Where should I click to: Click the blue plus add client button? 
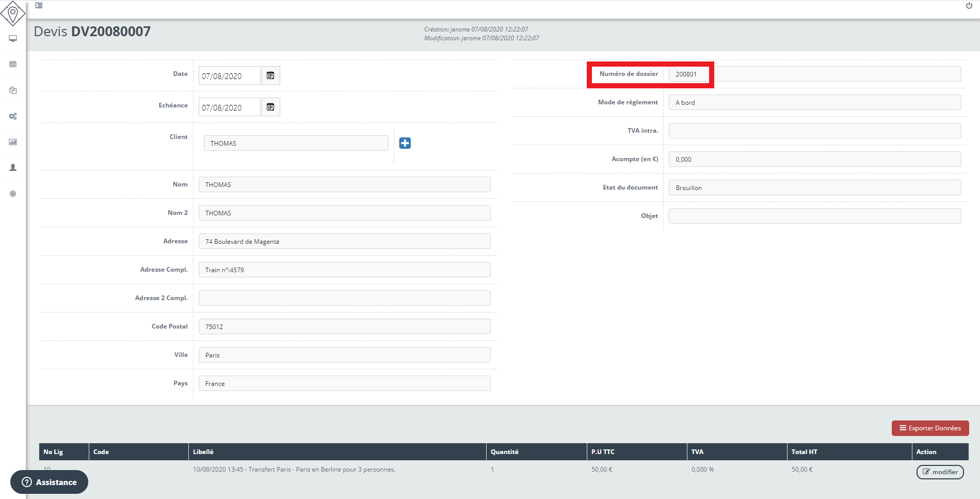click(x=405, y=143)
